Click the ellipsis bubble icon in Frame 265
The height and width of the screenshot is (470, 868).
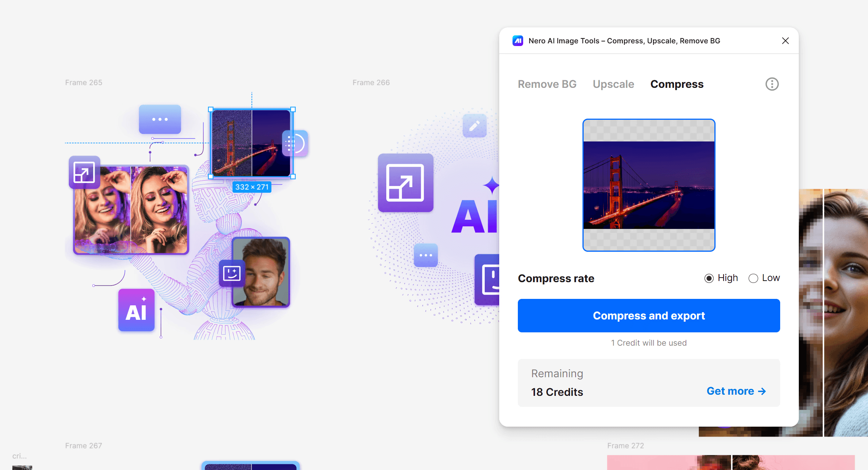click(x=160, y=119)
